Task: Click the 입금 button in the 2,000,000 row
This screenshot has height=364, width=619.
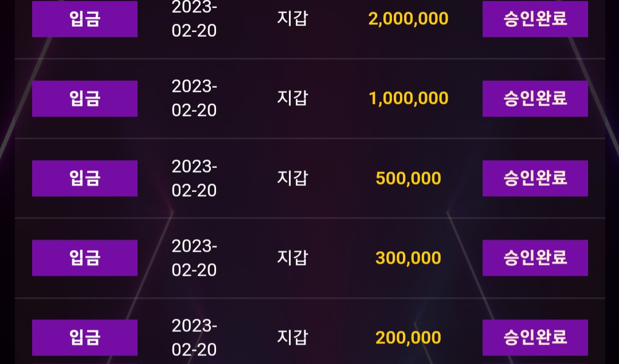Action: click(x=84, y=19)
